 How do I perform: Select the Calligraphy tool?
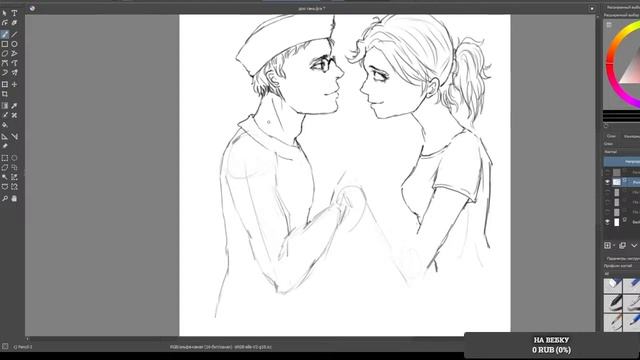(x=14, y=23)
